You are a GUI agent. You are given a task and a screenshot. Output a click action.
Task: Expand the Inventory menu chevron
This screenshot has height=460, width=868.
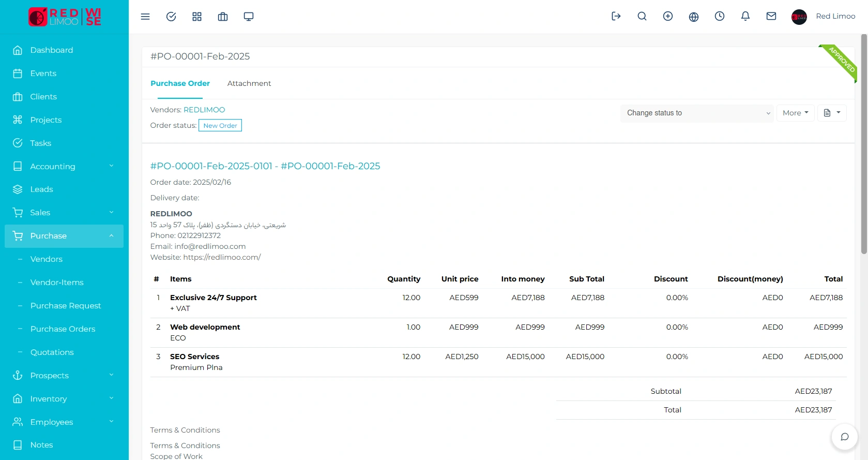111,398
